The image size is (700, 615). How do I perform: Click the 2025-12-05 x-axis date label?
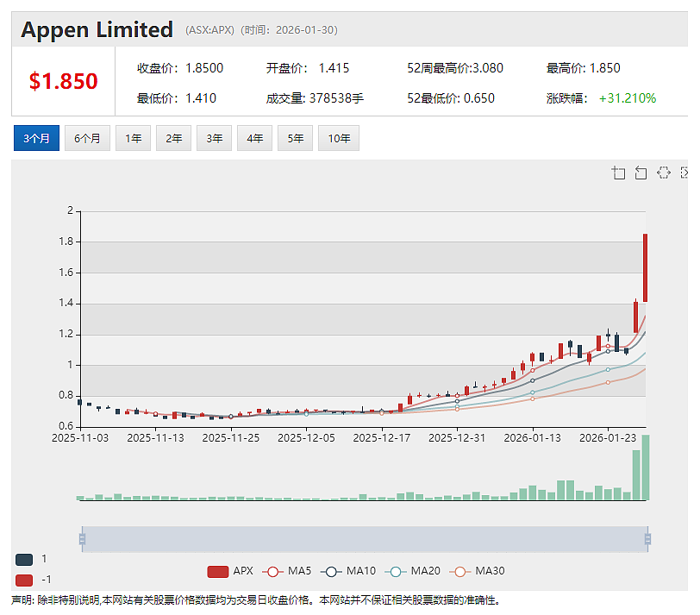coord(306,438)
